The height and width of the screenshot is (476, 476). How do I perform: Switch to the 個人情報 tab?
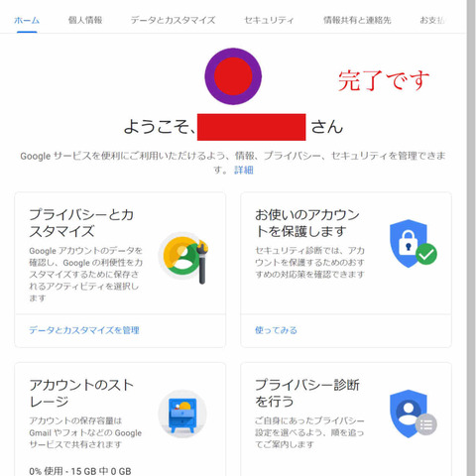click(85, 20)
